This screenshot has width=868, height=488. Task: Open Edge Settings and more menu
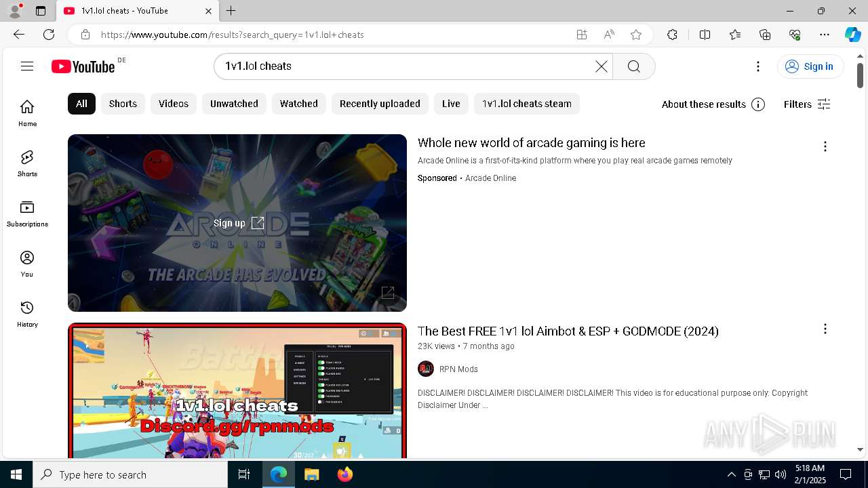825,35
